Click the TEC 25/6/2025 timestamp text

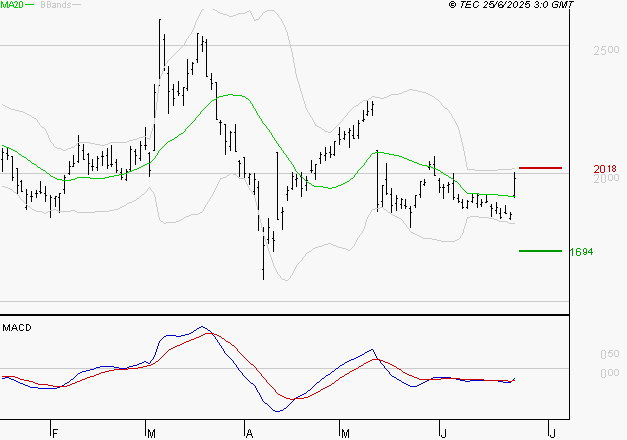511,4
